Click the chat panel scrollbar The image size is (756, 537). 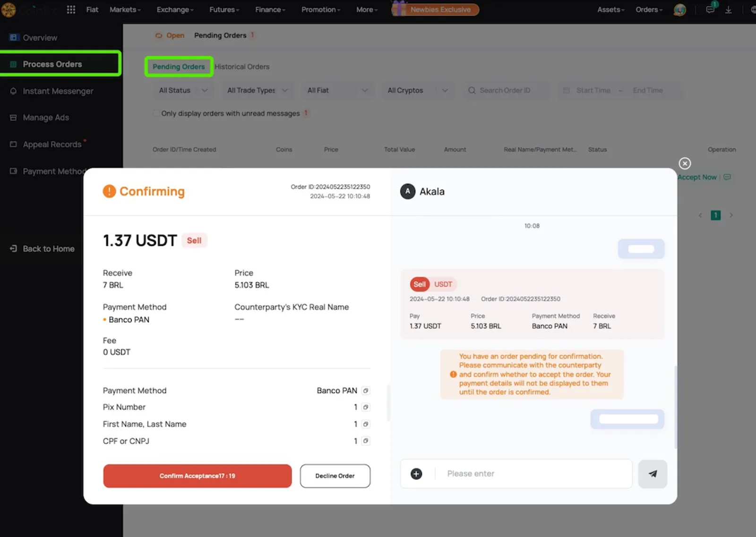point(675,406)
